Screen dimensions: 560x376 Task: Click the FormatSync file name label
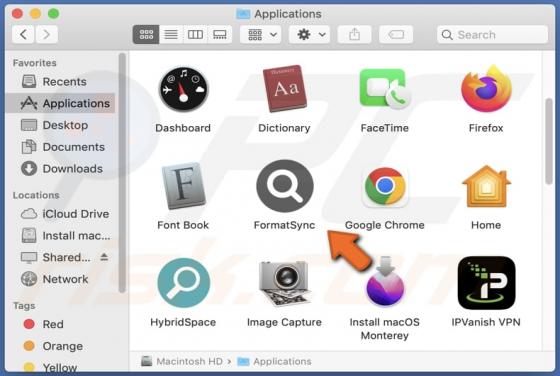click(284, 225)
